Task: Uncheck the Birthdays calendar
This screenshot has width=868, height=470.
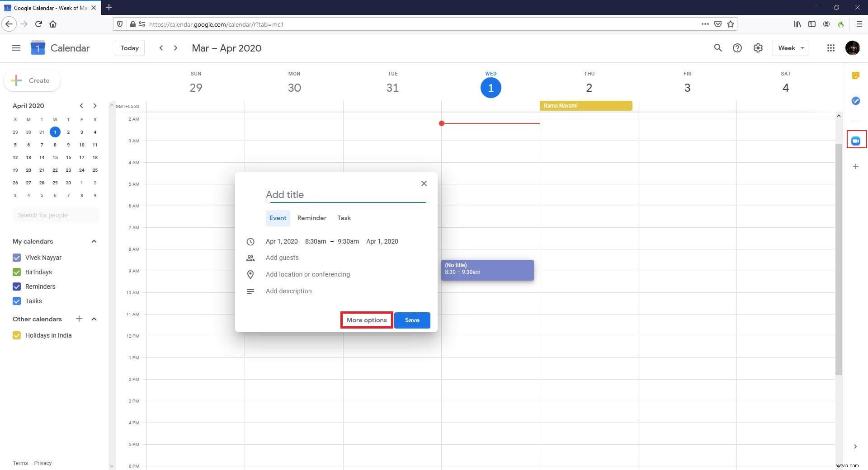Action: point(17,272)
